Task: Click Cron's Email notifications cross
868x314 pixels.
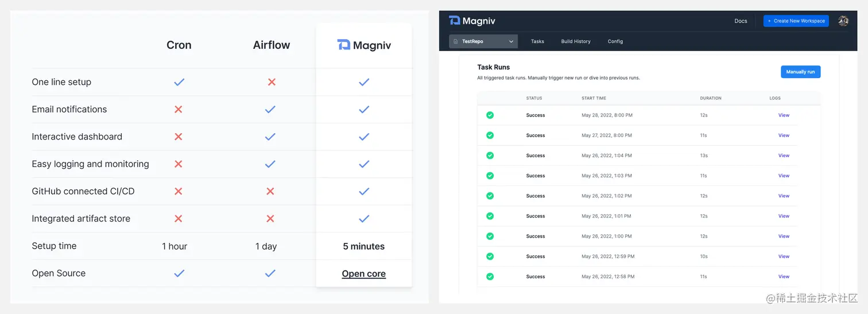Action: click(178, 109)
